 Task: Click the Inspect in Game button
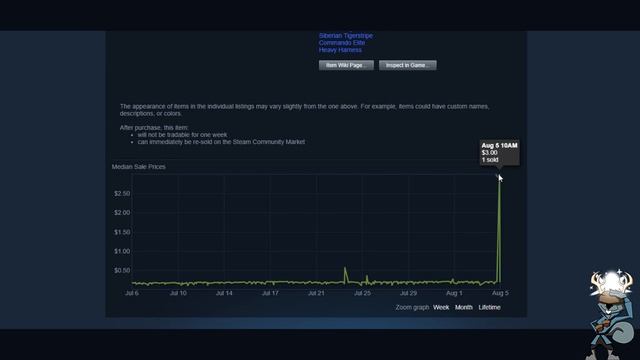408,65
